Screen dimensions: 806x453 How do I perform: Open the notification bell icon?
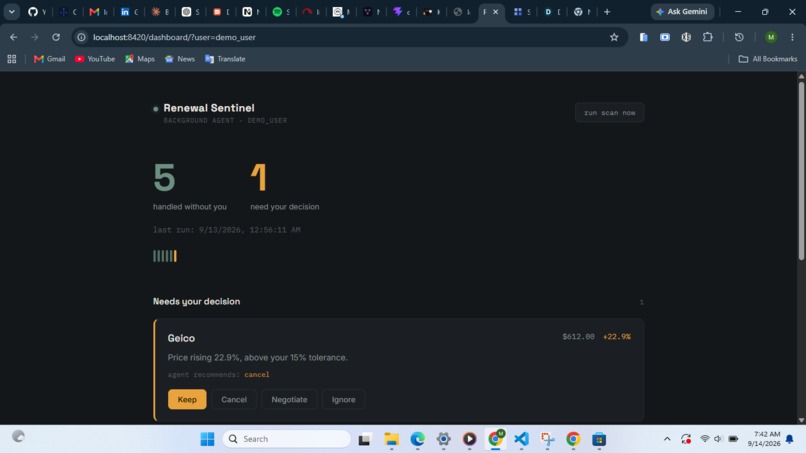coord(790,439)
